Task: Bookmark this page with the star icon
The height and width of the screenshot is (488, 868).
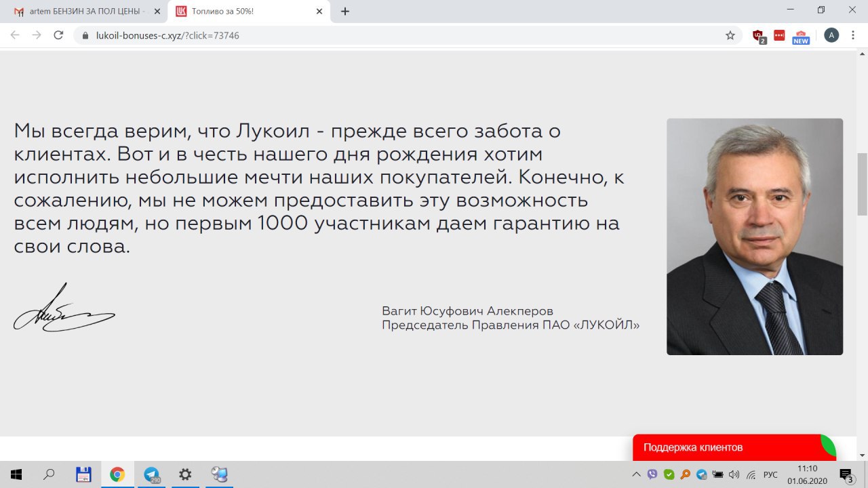Action: click(730, 35)
